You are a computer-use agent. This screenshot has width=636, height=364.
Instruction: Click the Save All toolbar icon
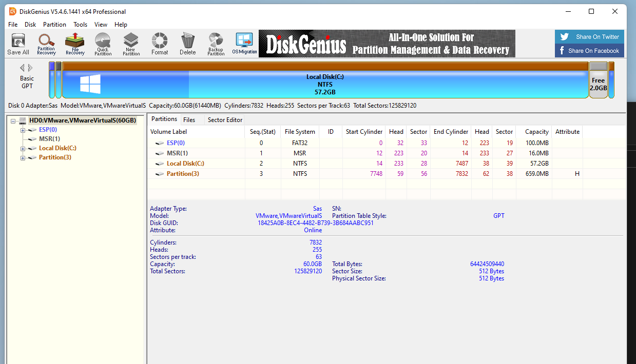pos(18,44)
